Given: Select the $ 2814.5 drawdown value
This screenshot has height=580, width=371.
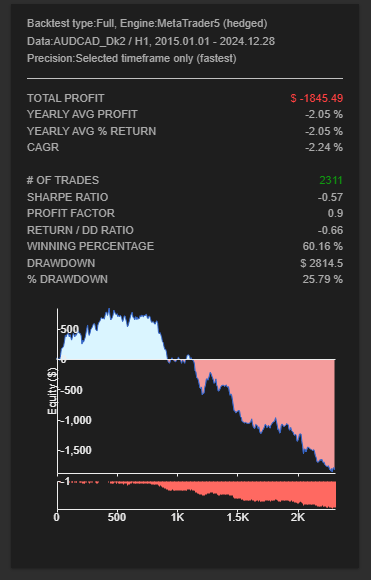Looking at the screenshot, I should point(321,263).
